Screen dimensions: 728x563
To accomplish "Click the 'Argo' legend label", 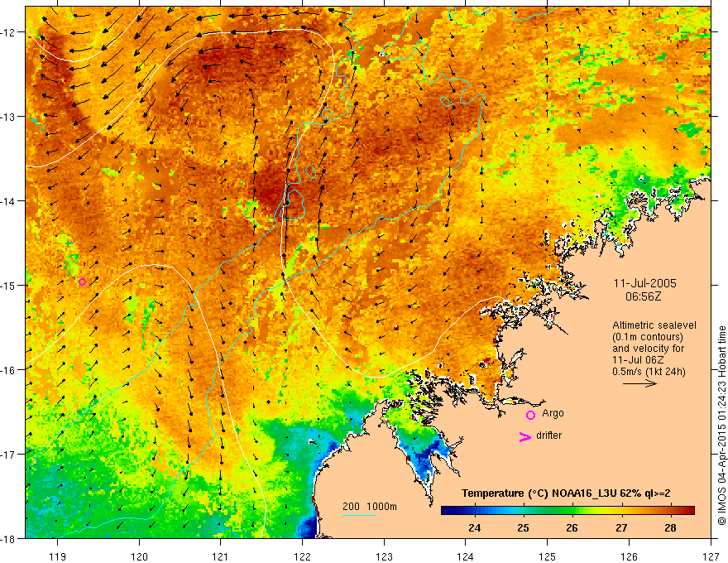I will click(553, 413).
